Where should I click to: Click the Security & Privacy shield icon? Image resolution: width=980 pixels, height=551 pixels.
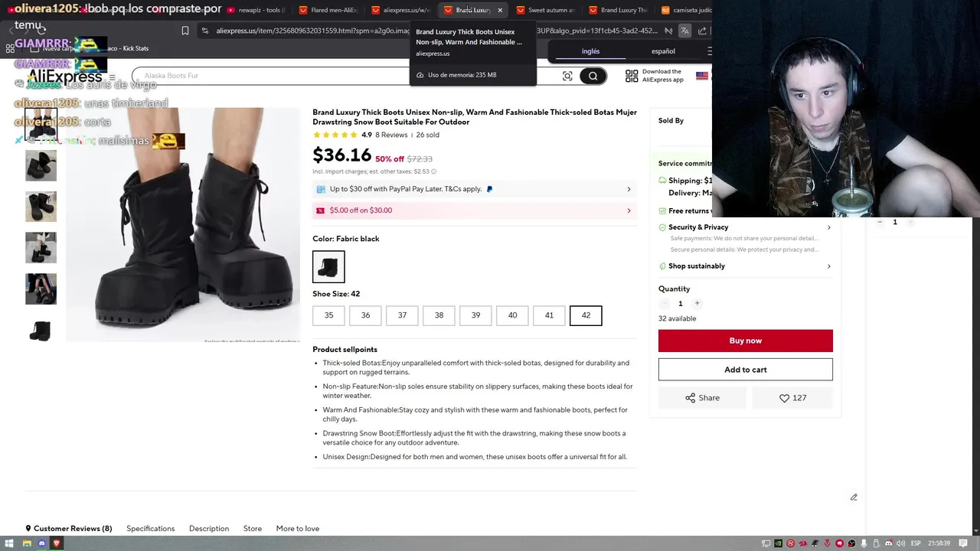click(x=662, y=227)
